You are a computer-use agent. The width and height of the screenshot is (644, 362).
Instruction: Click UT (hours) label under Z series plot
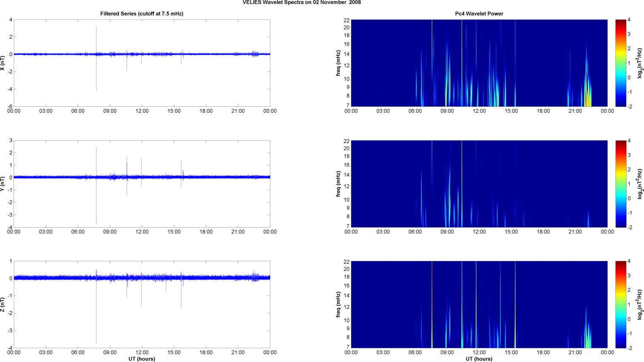[x=142, y=359]
